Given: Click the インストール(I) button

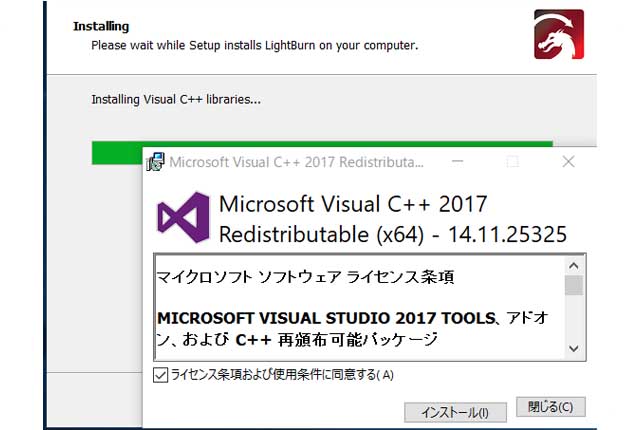Looking at the screenshot, I should (x=456, y=412).
